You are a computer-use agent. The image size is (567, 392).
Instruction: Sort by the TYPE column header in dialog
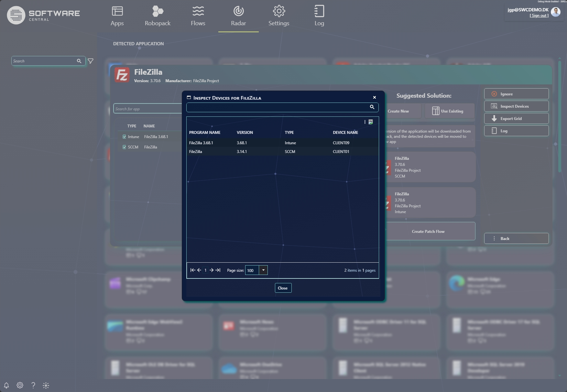coord(289,132)
